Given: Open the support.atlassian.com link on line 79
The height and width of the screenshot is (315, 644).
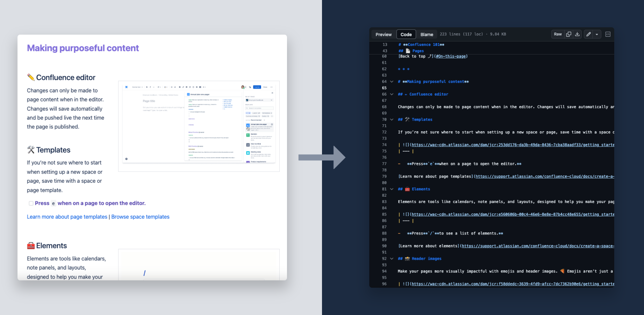Looking at the screenshot, I should coord(545,176).
